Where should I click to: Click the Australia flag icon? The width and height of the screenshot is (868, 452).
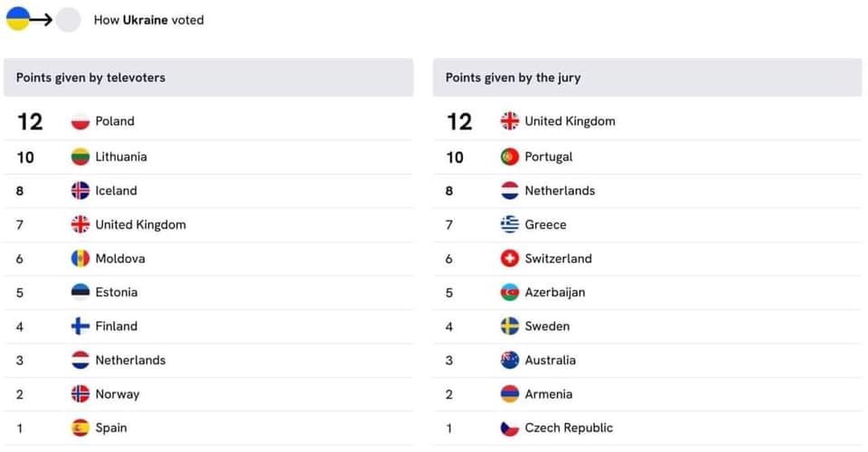[x=510, y=360]
